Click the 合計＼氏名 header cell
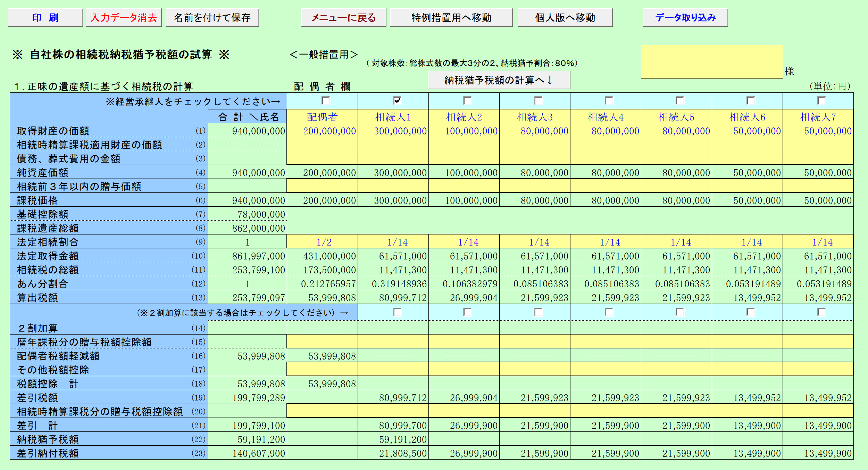868x470 pixels. (x=248, y=117)
